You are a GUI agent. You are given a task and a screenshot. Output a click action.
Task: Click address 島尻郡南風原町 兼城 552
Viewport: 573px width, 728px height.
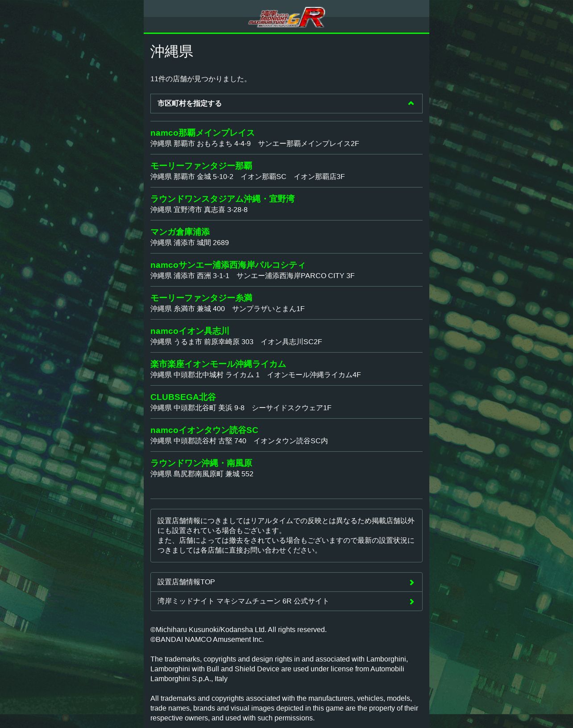pyautogui.click(x=213, y=474)
